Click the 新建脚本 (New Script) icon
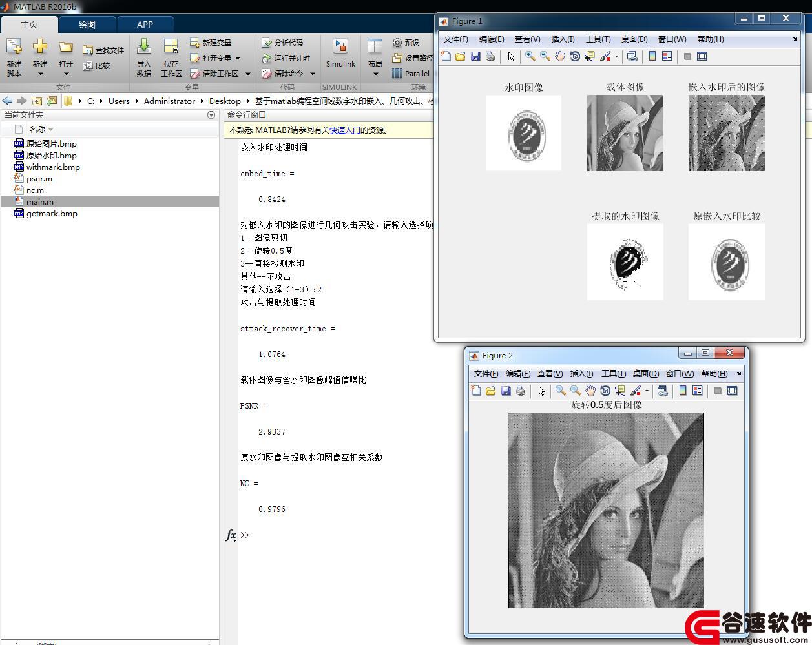 [x=14, y=46]
